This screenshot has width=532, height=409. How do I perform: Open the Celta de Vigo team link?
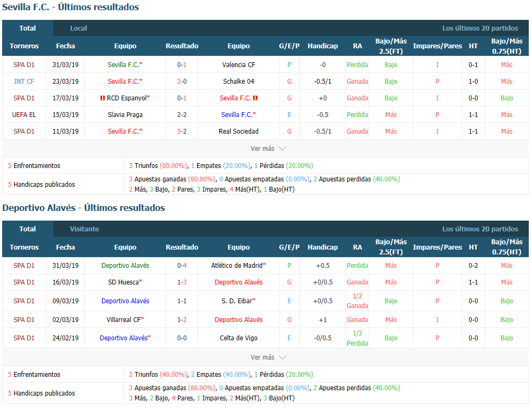click(239, 338)
